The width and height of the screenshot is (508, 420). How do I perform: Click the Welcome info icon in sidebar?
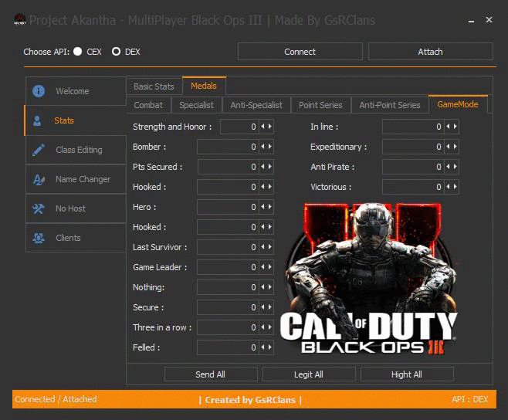[x=39, y=91]
